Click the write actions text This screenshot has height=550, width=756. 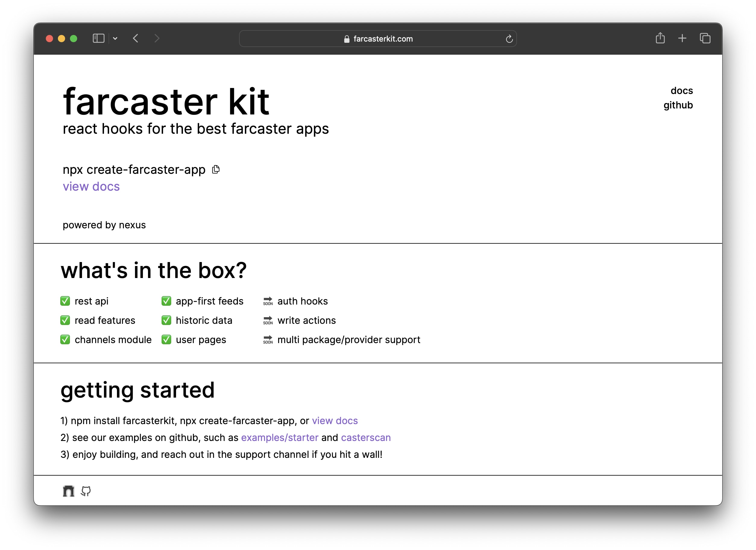click(x=307, y=321)
